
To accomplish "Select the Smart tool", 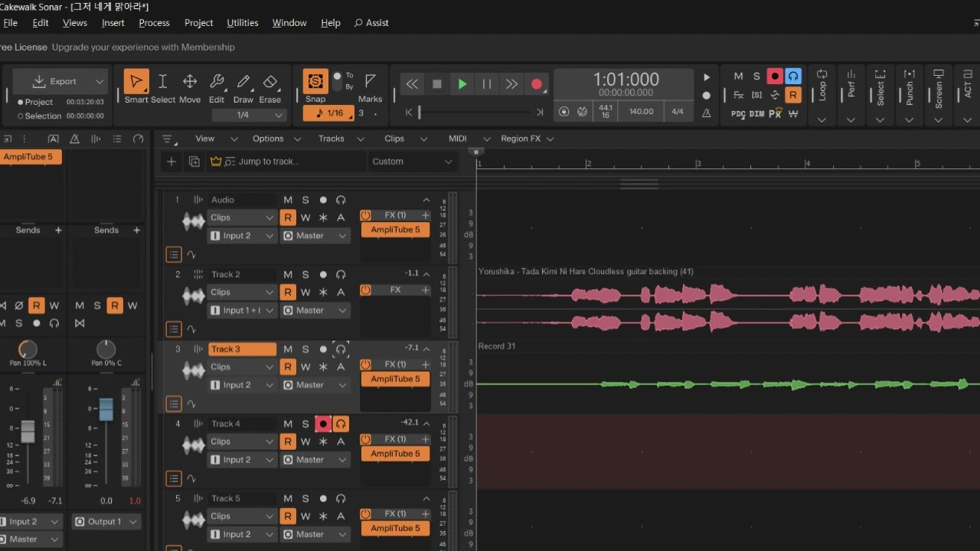I will pyautogui.click(x=136, y=82).
